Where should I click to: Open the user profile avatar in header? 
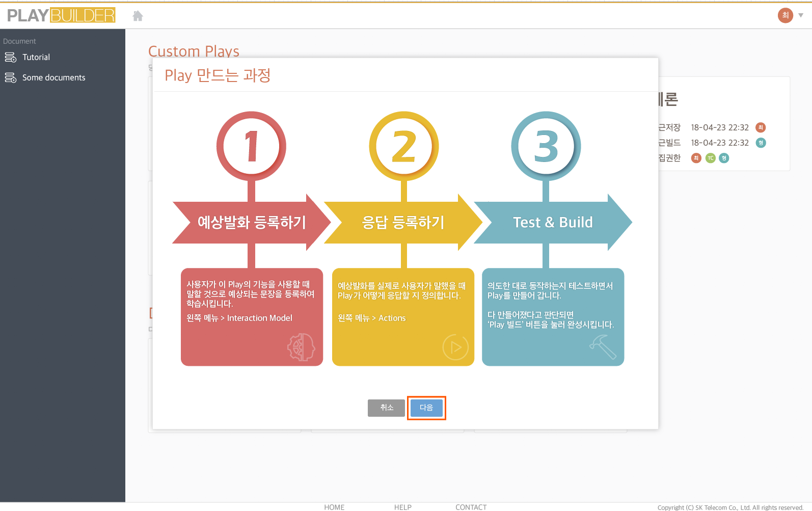click(x=785, y=15)
